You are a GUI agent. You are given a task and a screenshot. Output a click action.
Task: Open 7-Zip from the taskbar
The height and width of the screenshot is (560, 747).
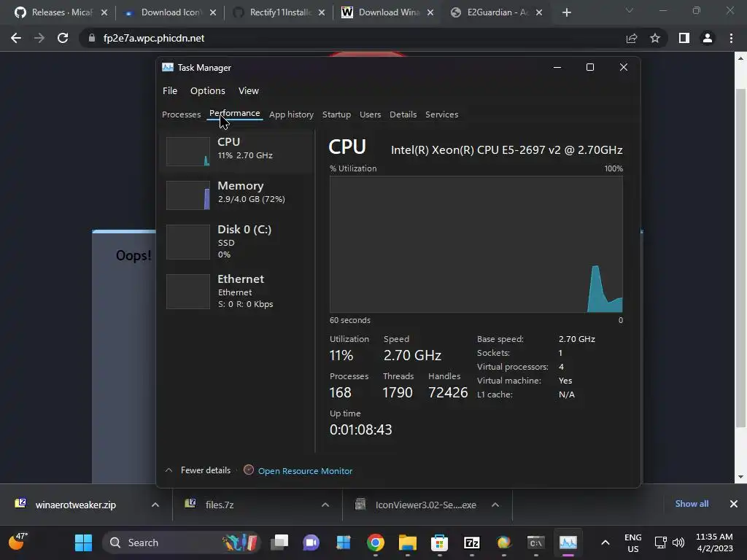click(x=472, y=542)
